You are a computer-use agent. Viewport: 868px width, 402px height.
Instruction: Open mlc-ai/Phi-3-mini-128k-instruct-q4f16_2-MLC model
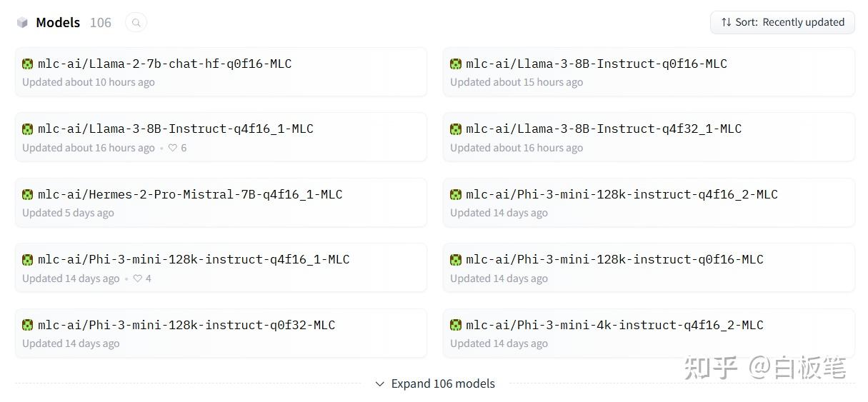pyautogui.click(x=622, y=194)
